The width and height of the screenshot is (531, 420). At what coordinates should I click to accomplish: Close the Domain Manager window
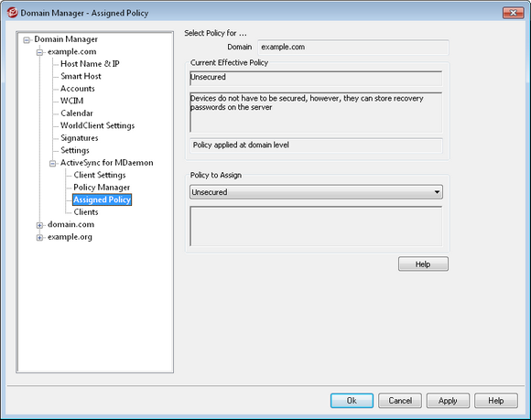coord(513,13)
